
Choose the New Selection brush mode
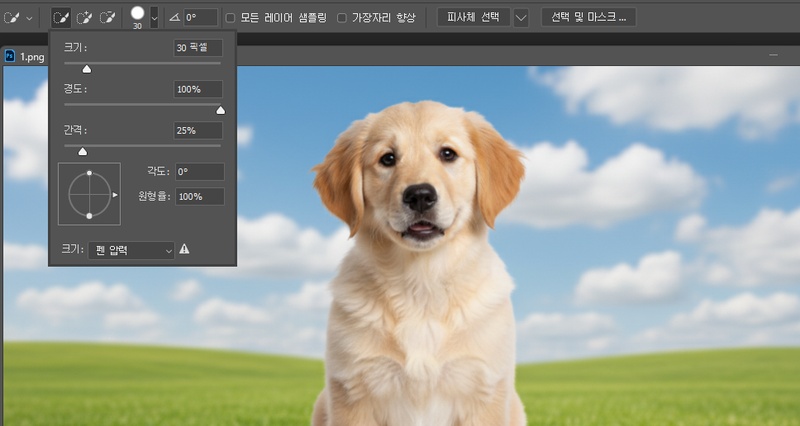61,17
